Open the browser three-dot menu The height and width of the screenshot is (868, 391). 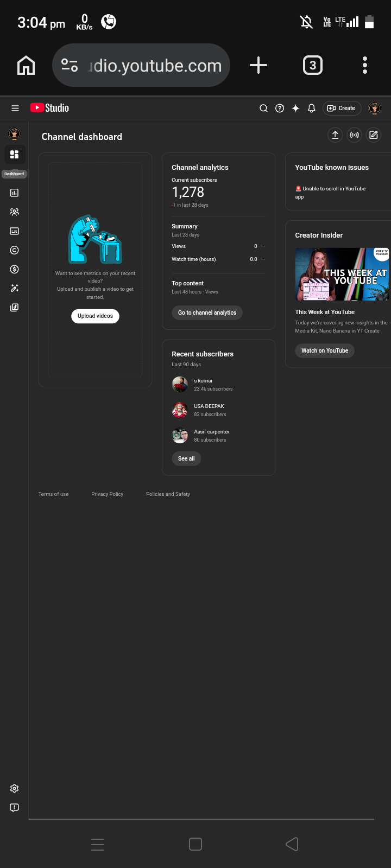[x=365, y=65]
